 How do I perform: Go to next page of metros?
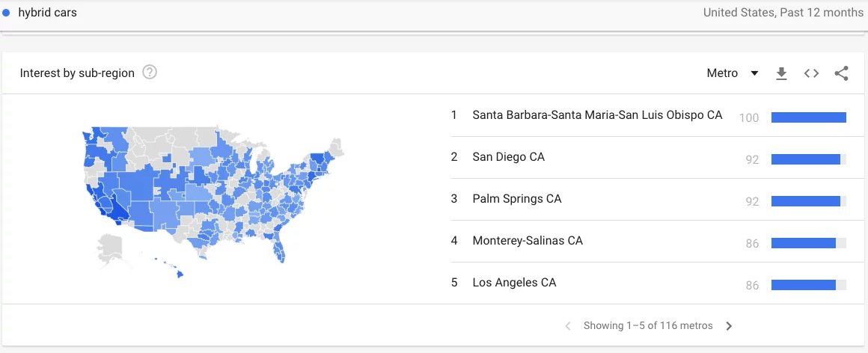click(x=729, y=326)
